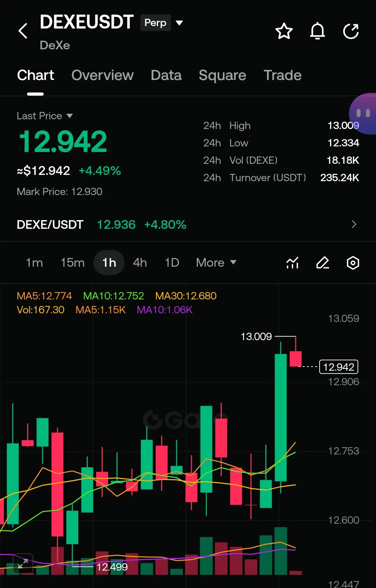Switch to the Data tab
This screenshot has width=376, height=588.
pyautogui.click(x=166, y=75)
